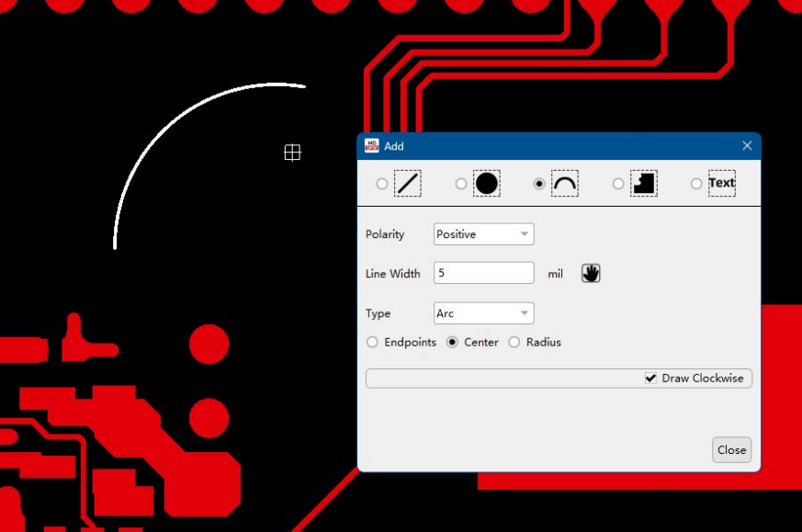Viewport: 802px width, 532px height.
Task: Select the radio button for text mode
Action: click(696, 184)
